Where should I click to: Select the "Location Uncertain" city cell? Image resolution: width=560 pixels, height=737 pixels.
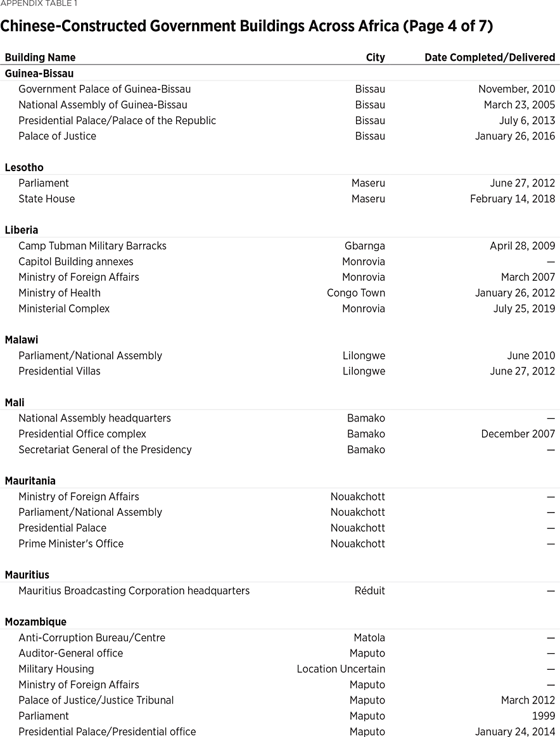pos(341,669)
